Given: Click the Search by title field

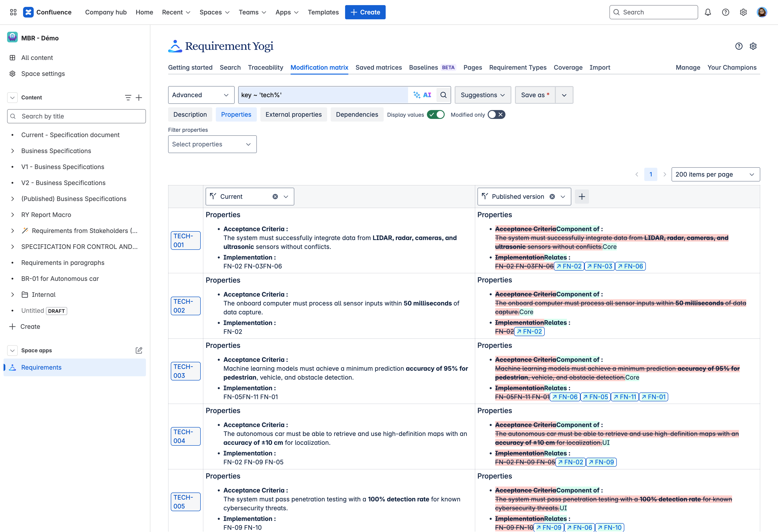Looking at the screenshot, I should (76, 116).
